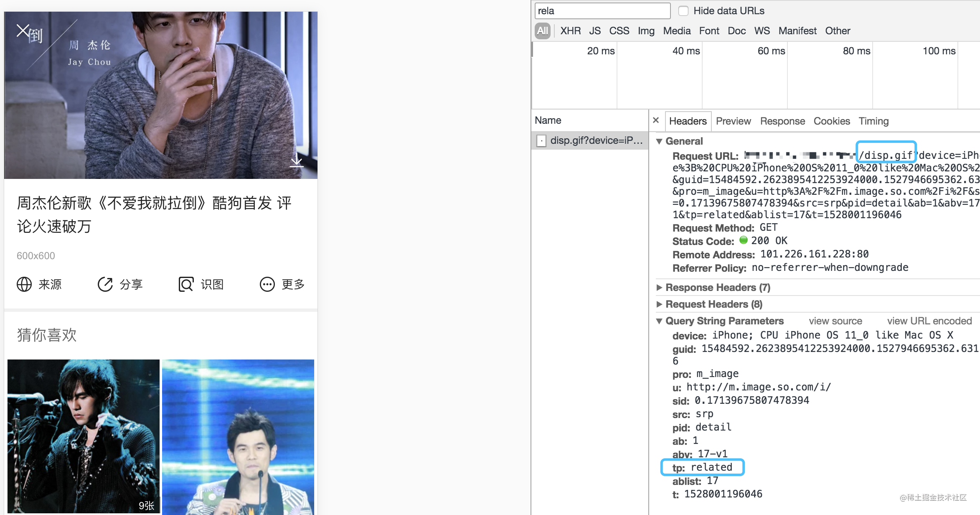Click the Remote Address value 101.226.161.228:80
The width and height of the screenshot is (980, 515).
coord(815,254)
